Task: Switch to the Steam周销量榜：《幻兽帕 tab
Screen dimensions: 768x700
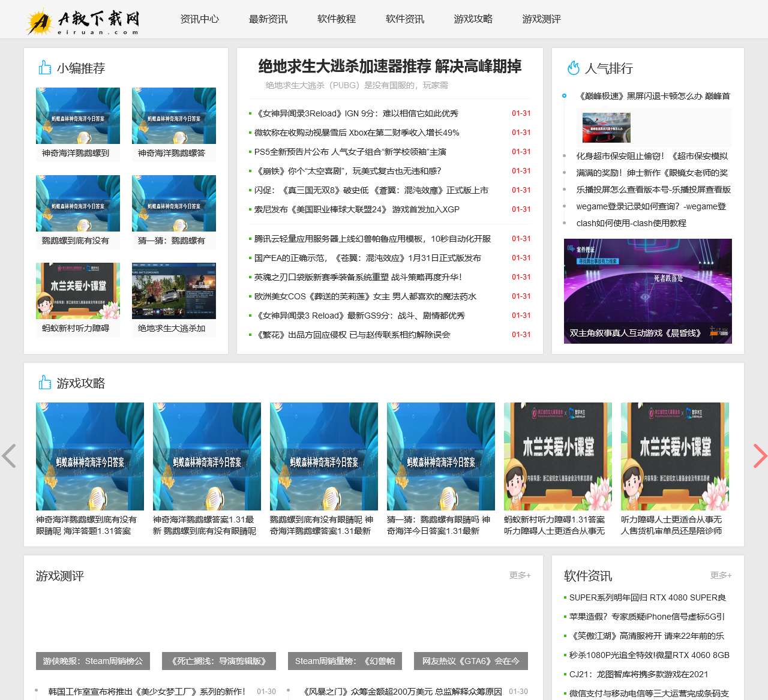Action: click(x=345, y=662)
